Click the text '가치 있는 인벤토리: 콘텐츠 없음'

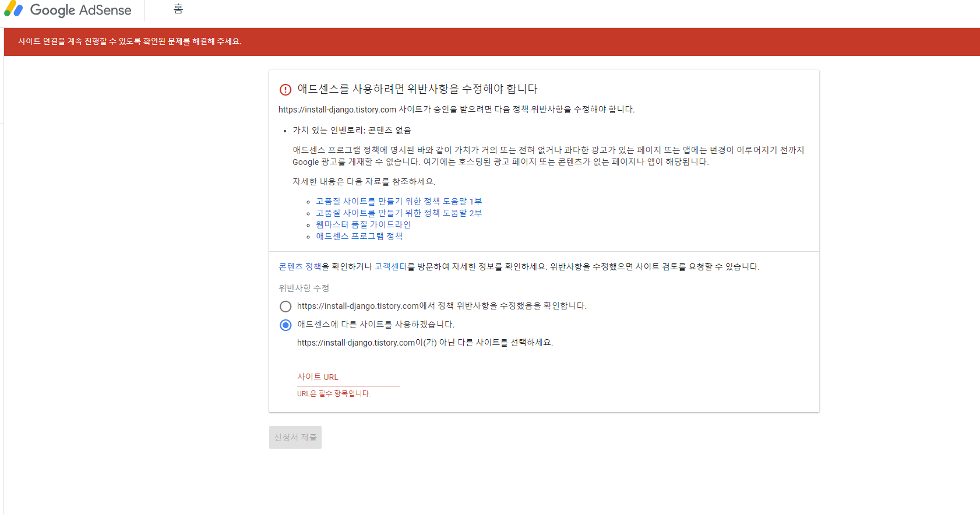(351, 130)
